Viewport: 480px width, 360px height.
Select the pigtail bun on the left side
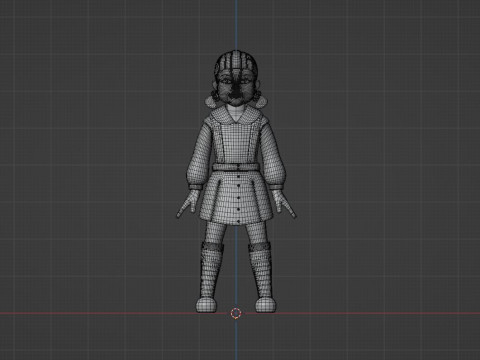(x=212, y=102)
